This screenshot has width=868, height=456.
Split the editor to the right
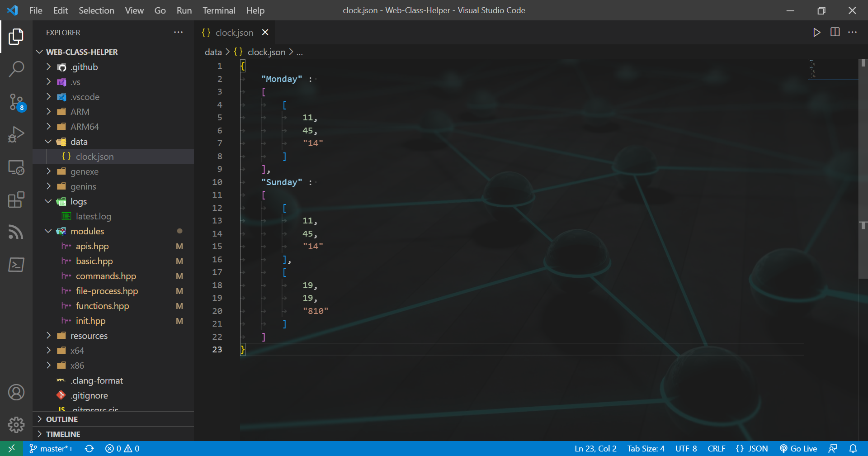(x=835, y=32)
